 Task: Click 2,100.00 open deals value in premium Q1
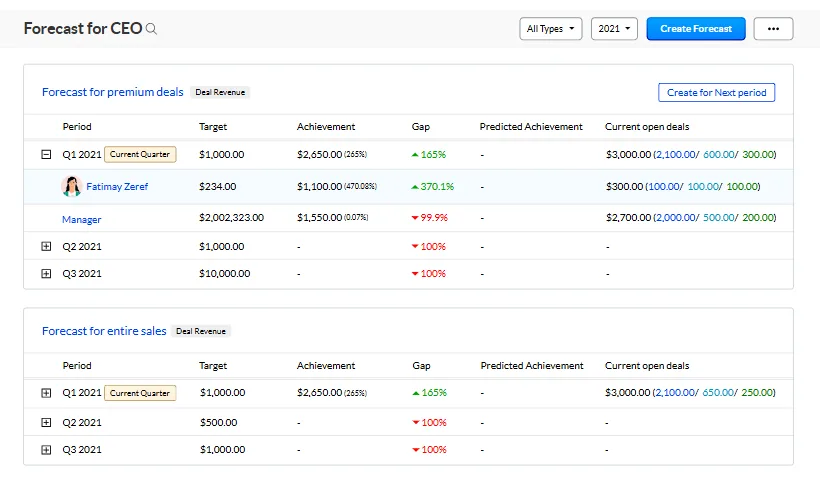(677, 155)
